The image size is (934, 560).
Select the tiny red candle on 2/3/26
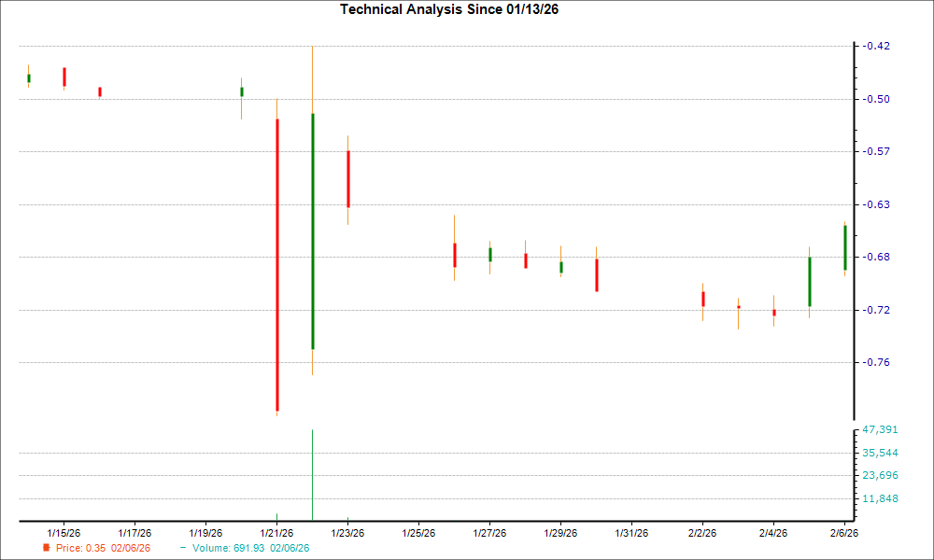point(738,305)
